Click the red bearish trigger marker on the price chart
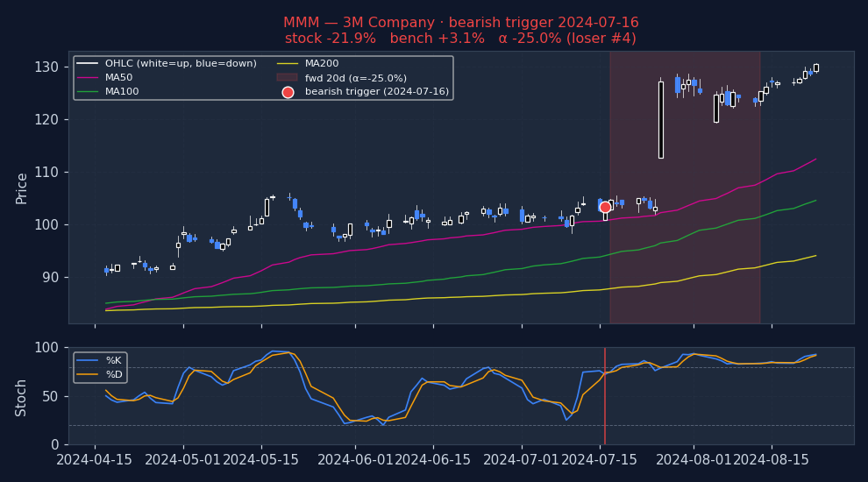Screen dimensions: 868x482 (x=605, y=208)
